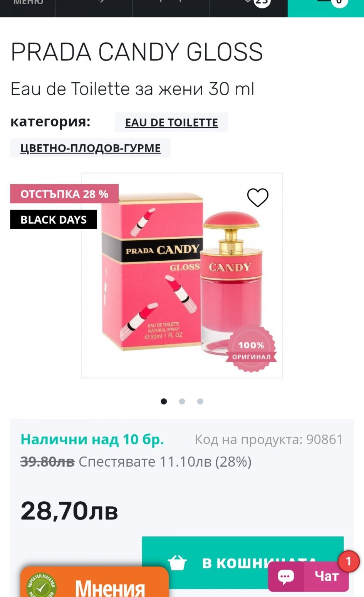The width and height of the screenshot is (364, 597).
Task: Open the Мнения reviews button
Action: (x=94, y=582)
